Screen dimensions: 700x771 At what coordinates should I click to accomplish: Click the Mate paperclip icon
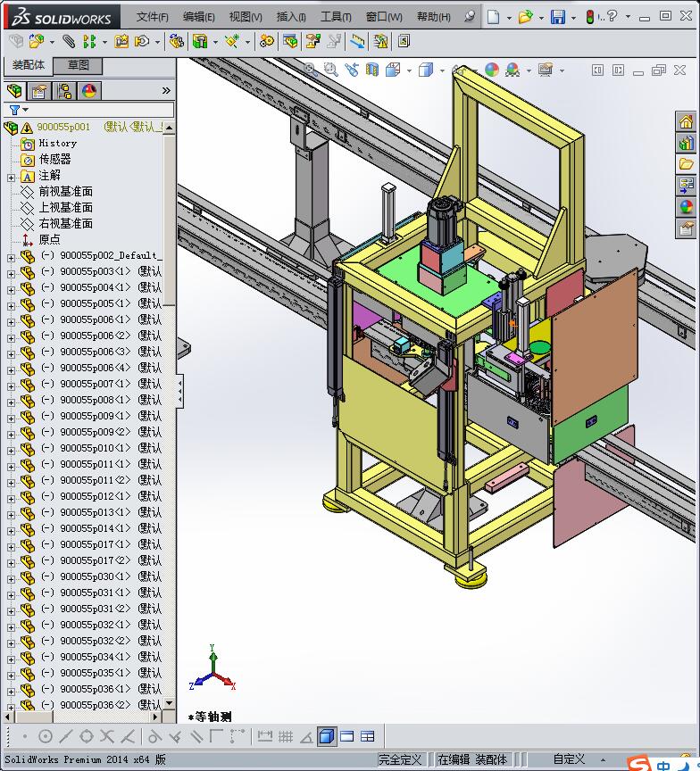pos(69,42)
